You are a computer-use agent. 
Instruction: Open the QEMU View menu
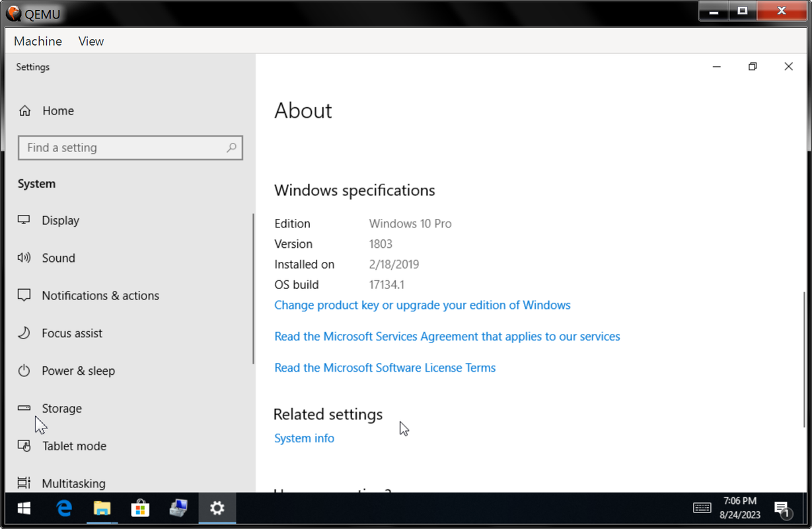tap(91, 41)
